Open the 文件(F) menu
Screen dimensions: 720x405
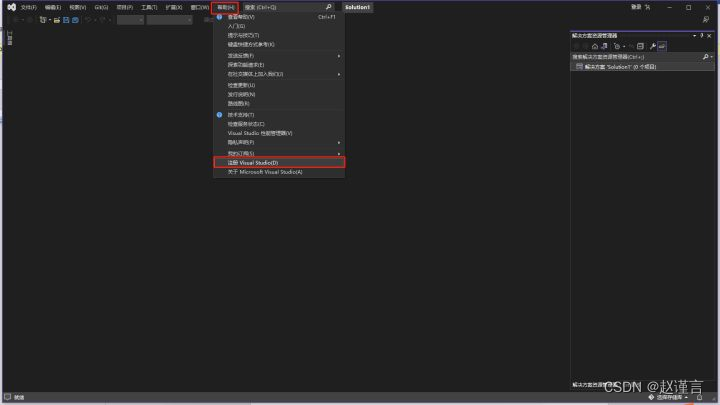(28, 7)
